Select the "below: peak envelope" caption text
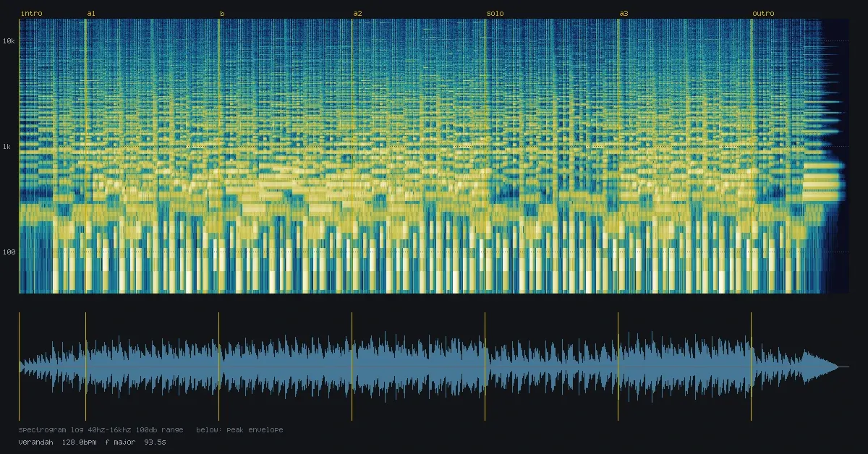 coord(239,429)
